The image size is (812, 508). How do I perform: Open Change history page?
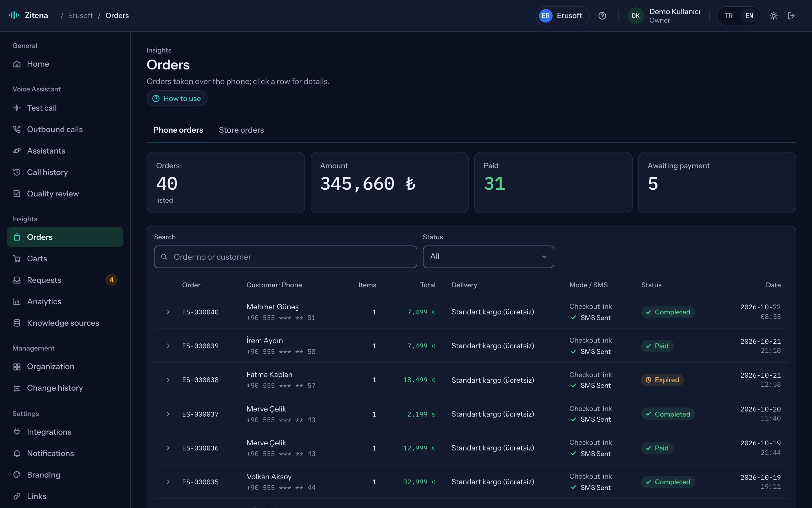(65, 388)
